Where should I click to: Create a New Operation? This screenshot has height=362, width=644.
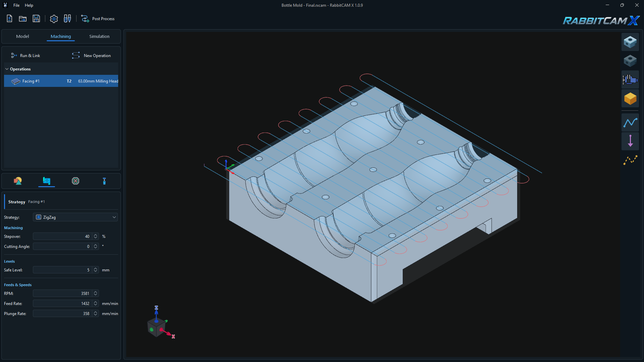coord(91,56)
